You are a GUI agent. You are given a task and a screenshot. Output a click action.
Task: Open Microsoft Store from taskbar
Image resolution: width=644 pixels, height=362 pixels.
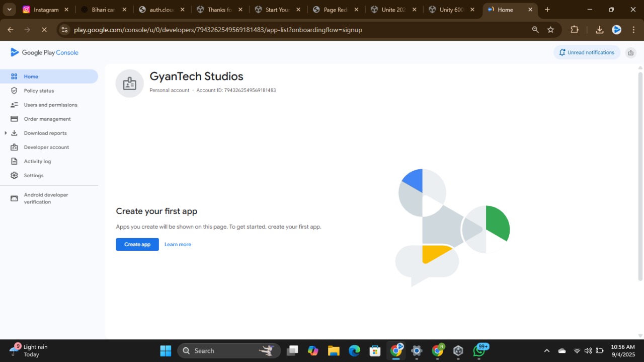point(375,350)
